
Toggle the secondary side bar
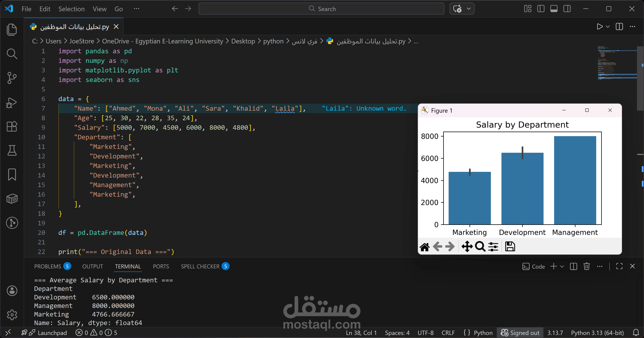(x=567, y=9)
